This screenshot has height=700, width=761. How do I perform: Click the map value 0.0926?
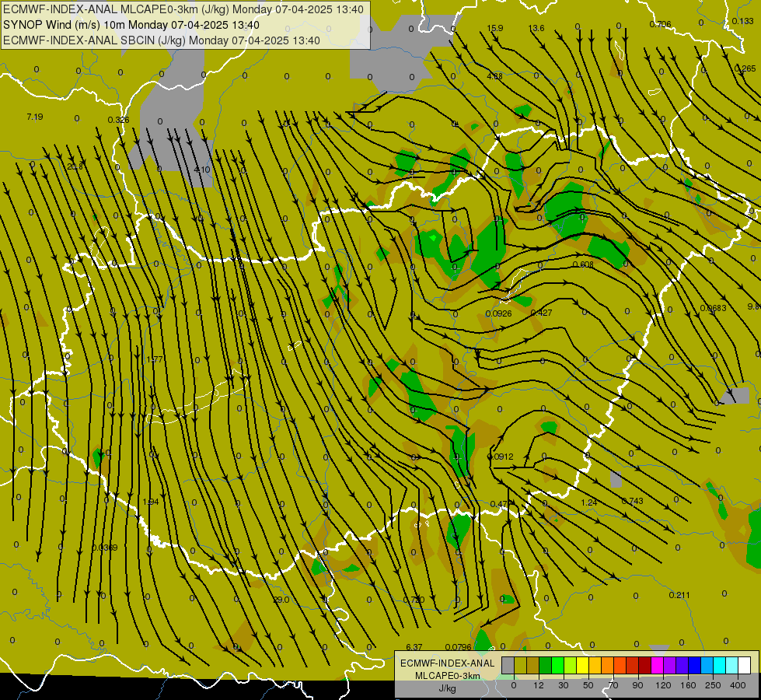498,313
